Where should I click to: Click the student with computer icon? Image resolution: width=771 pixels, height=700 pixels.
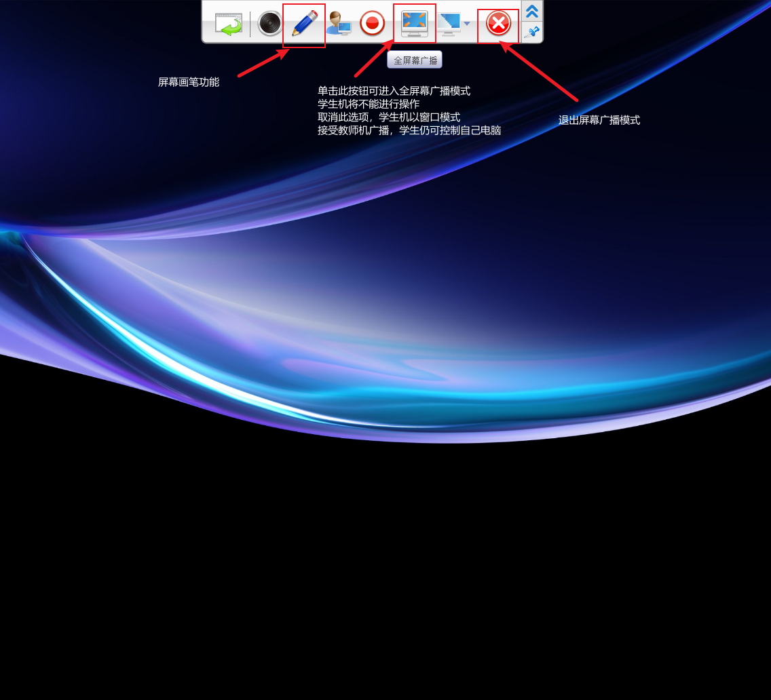[339, 24]
